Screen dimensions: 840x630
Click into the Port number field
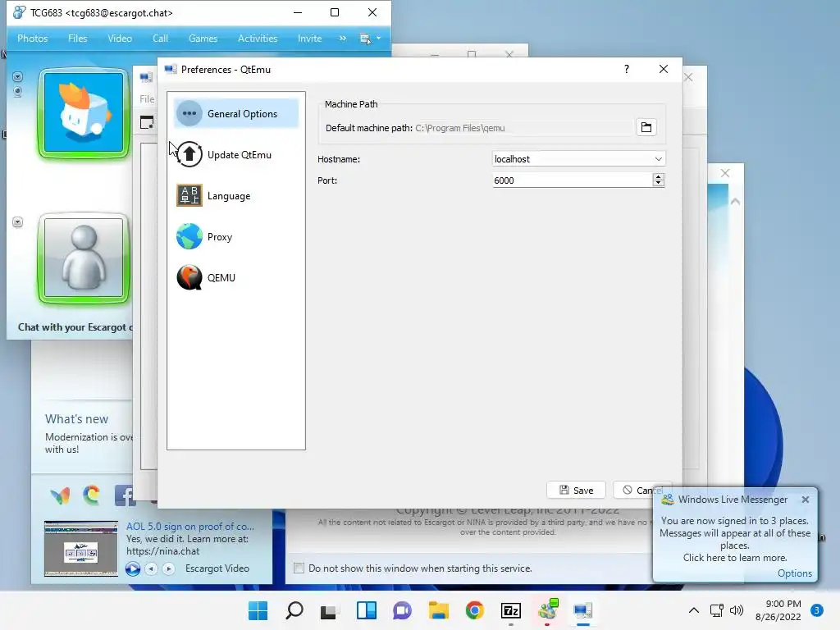572,180
